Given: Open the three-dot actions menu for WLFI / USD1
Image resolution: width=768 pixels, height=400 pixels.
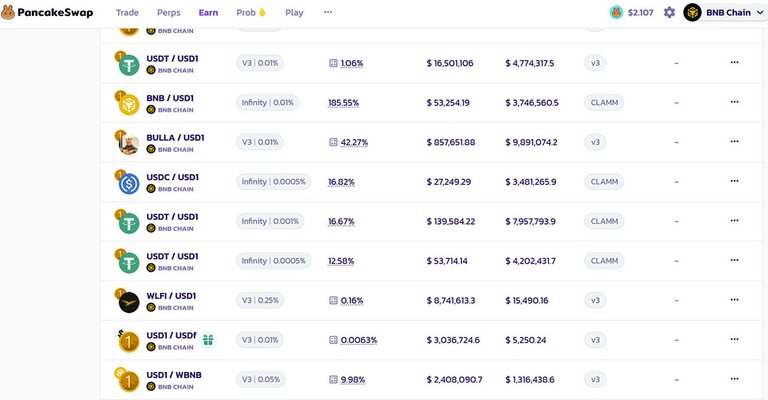Looking at the screenshot, I should pos(734,301).
